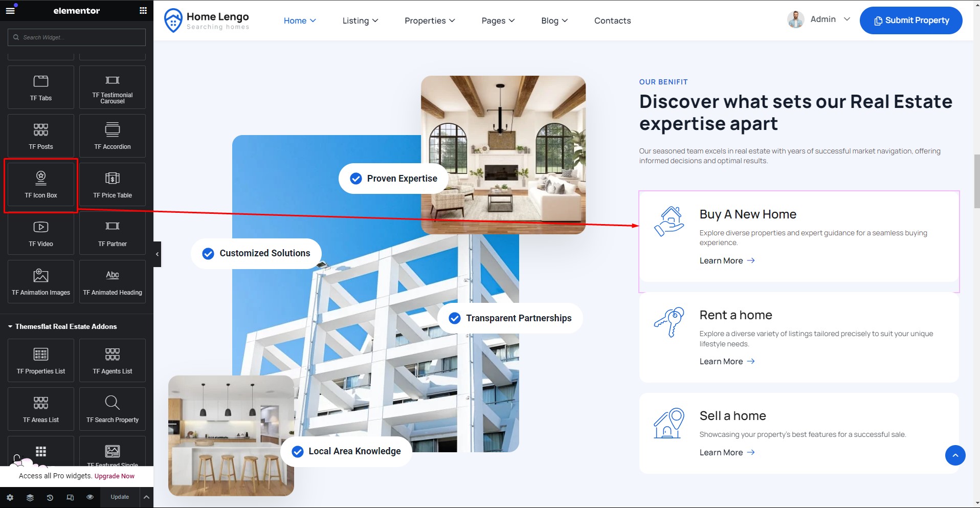Click the Proven Expertise badge

coord(393,179)
